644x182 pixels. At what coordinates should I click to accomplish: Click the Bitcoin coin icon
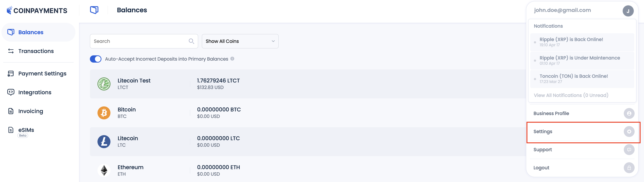point(104,113)
